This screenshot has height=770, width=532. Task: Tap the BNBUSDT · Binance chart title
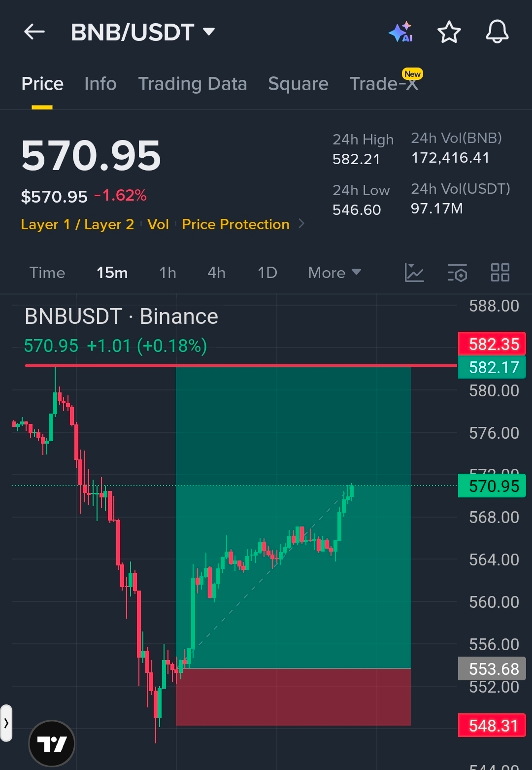pos(121,316)
